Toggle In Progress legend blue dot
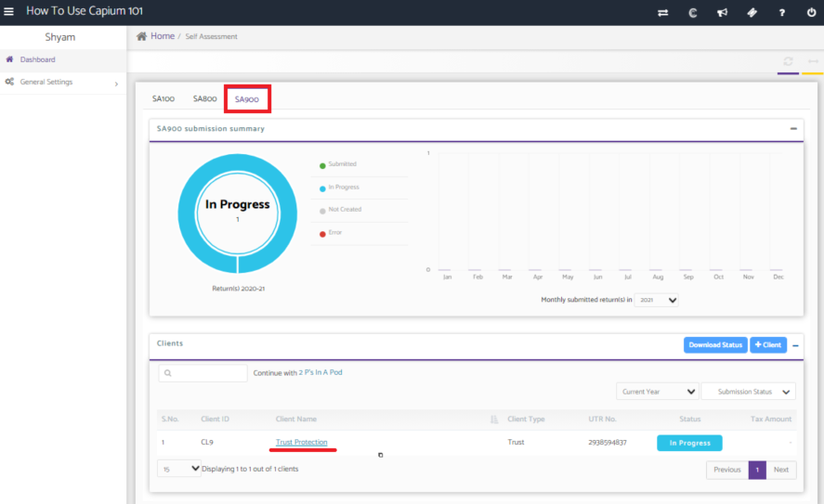 point(322,189)
